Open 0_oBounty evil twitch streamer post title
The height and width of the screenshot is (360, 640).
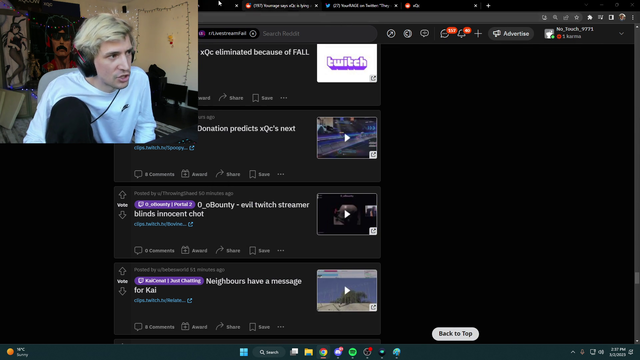tap(222, 209)
